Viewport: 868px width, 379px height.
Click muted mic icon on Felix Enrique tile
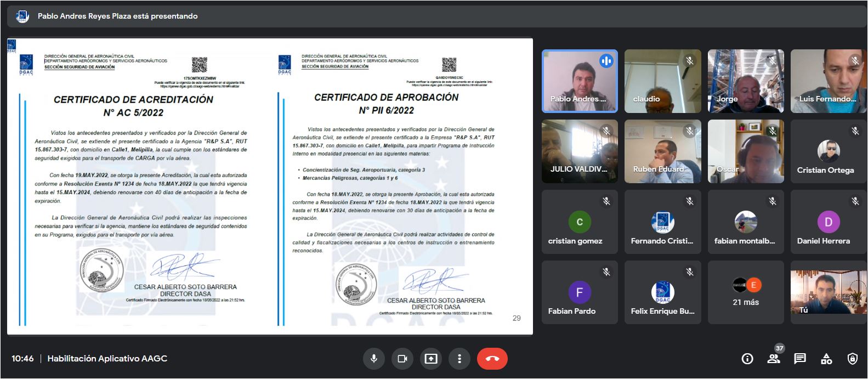690,271
